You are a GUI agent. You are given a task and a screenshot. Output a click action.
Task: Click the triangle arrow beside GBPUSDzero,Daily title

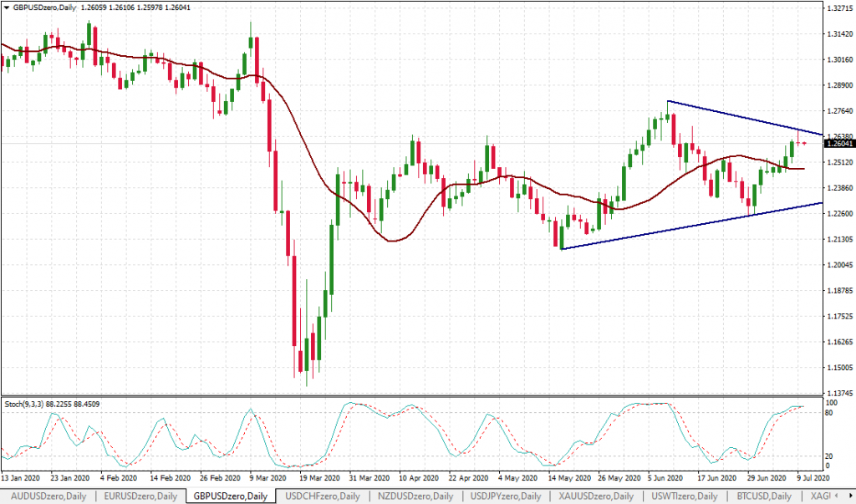[x=6, y=8]
